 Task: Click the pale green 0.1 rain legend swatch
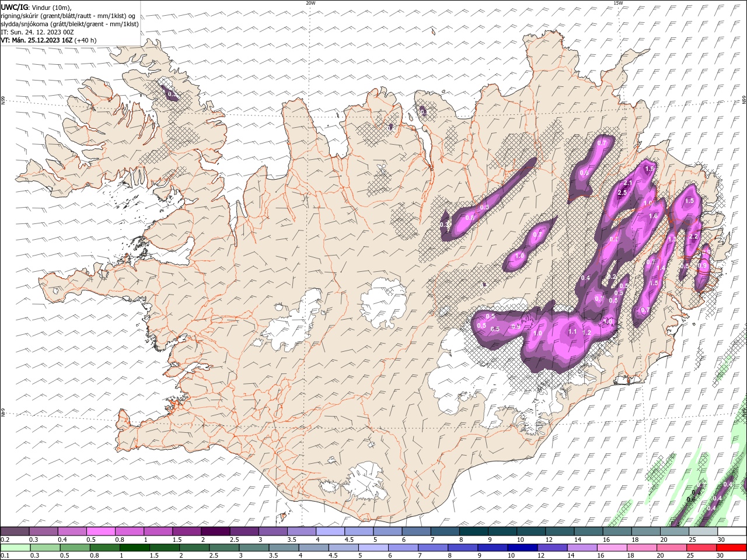[x=16, y=548]
